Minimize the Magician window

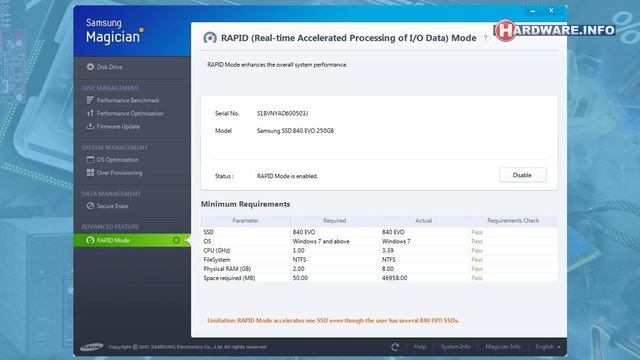[x=533, y=11]
